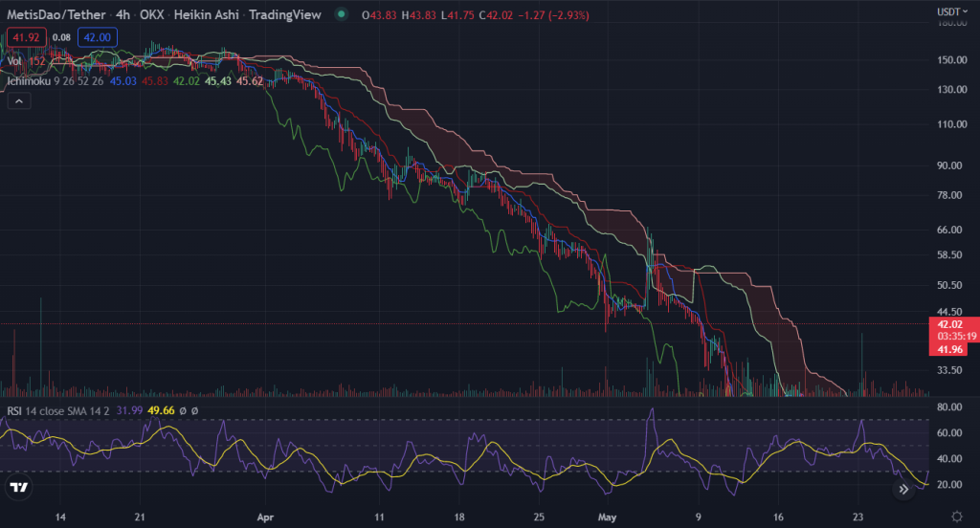The image size is (980, 528).
Task: Click the Apr date on time axis
Action: pyautogui.click(x=265, y=517)
